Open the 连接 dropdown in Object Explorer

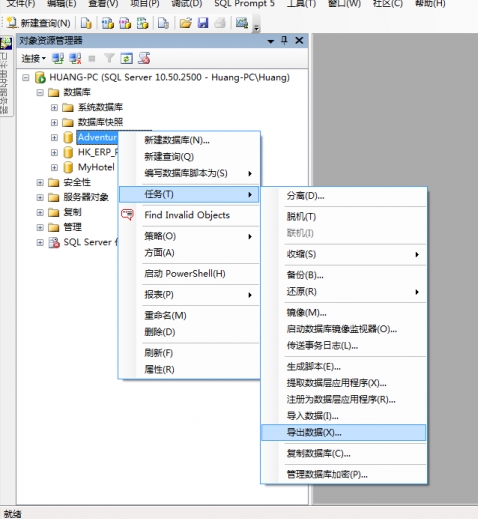click(x=33, y=59)
